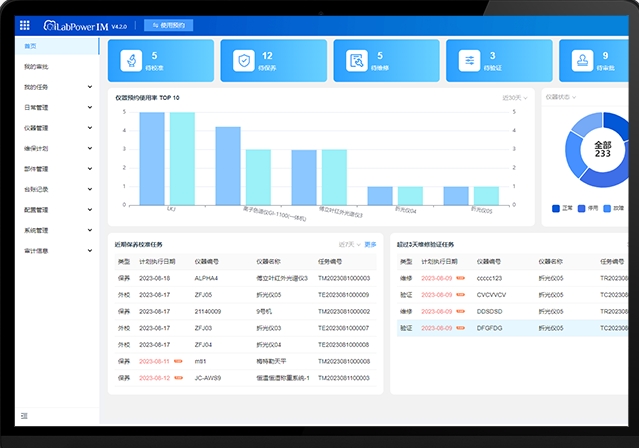Expand 系统管理 chevron in sidebar
639x448 pixels.
coord(90,230)
